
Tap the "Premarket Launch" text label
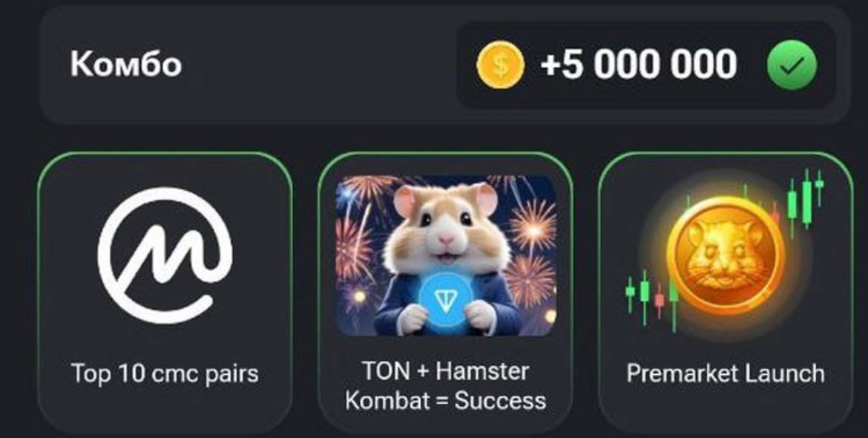pos(726,373)
